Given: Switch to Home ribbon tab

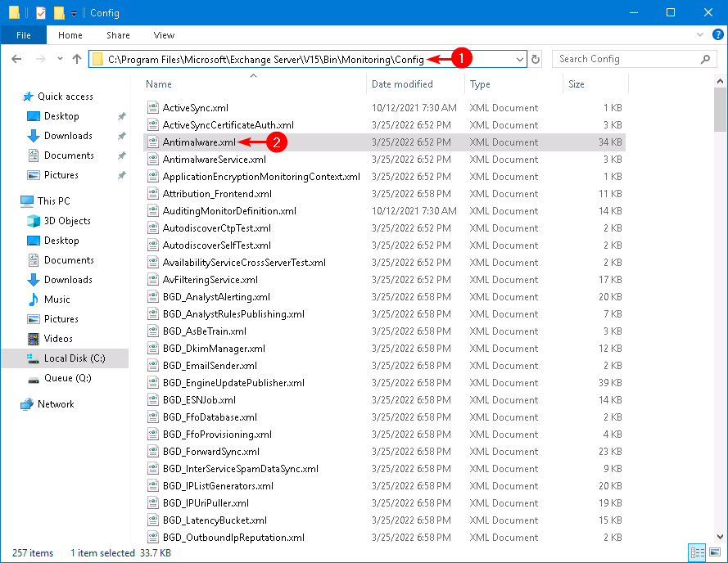Looking at the screenshot, I should (x=70, y=35).
